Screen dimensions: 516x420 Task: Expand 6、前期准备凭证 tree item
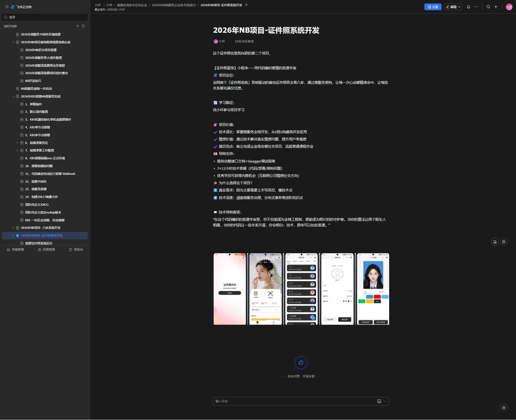coord(17,143)
